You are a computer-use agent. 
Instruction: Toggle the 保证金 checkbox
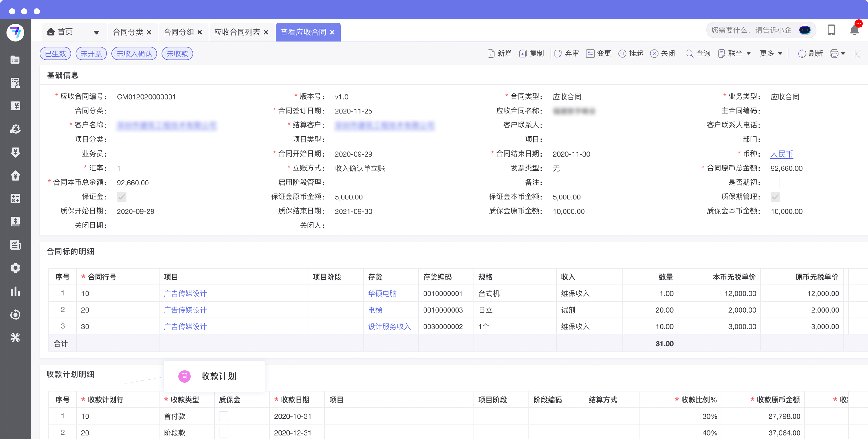click(x=121, y=197)
